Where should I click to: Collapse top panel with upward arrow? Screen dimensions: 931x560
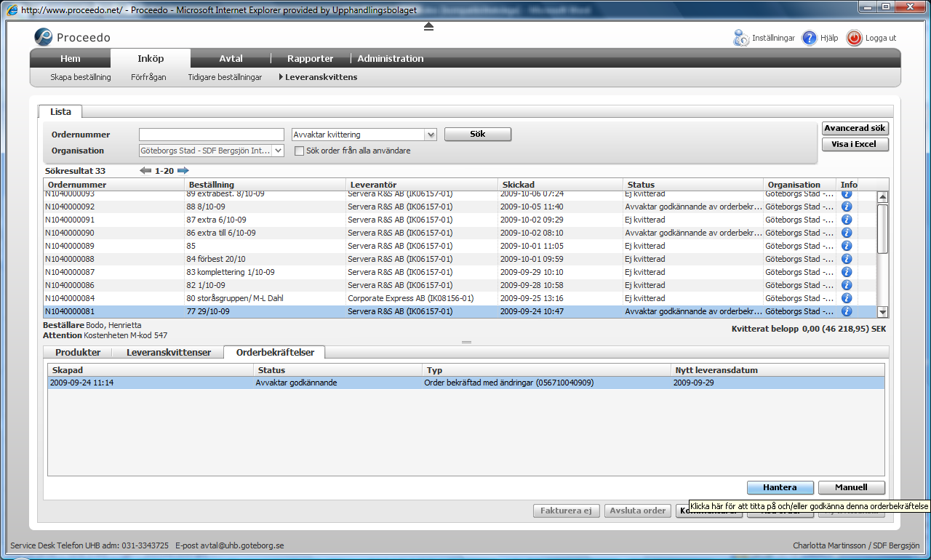(428, 26)
